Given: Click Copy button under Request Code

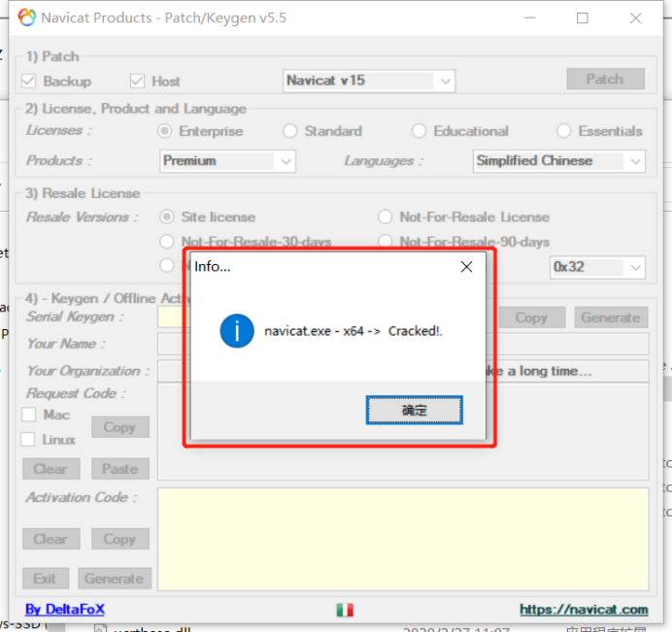Looking at the screenshot, I should tap(120, 427).
